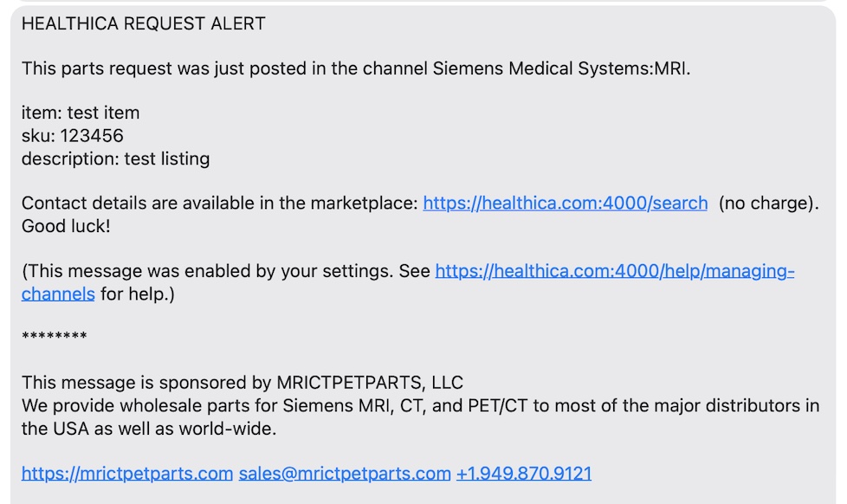Visit the https://mrictpetparts.com website link

coord(127,473)
